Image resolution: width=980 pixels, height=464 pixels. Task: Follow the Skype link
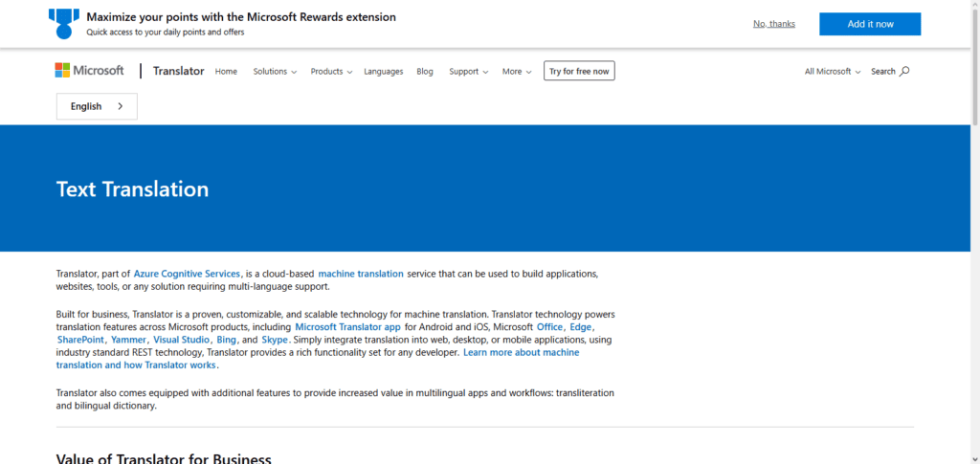275,340
